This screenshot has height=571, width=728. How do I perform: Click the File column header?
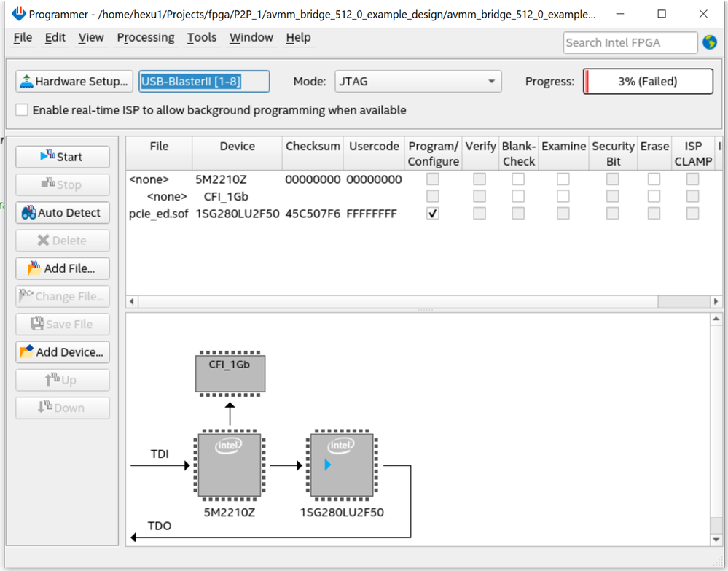(159, 153)
